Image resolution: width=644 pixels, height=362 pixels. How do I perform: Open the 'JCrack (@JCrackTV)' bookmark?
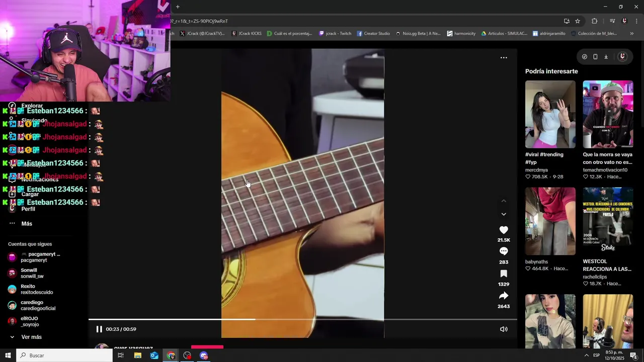pyautogui.click(x=202, y=34)
